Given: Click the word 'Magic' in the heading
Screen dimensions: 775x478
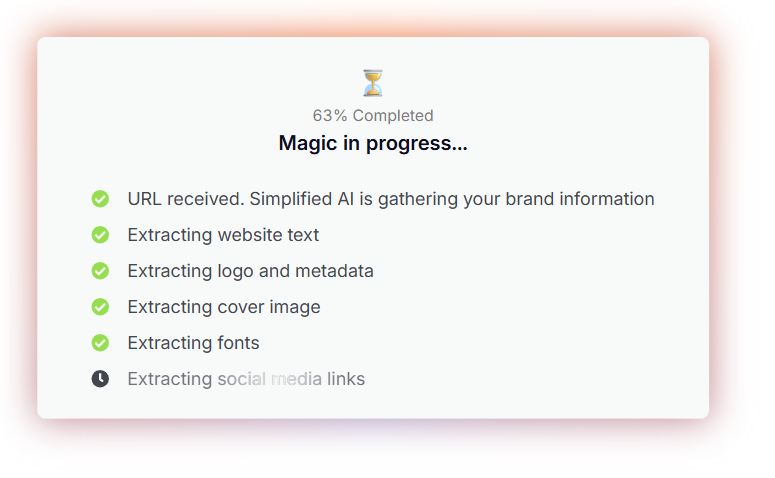Looking at the screenshot, I should [x=306, y=143].
